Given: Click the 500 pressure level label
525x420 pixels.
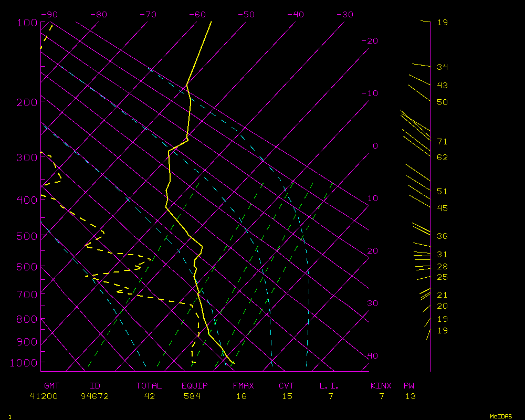Looking at the screenshot, I should pyautogui.click(x=26, y=237).
